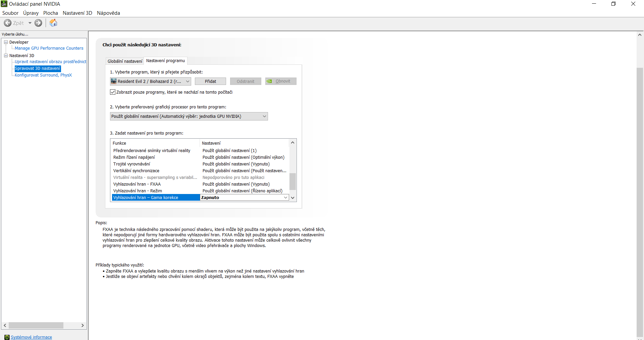Open Manage GPU Performance Counters

pyautogui.click(x=49, y=48)
